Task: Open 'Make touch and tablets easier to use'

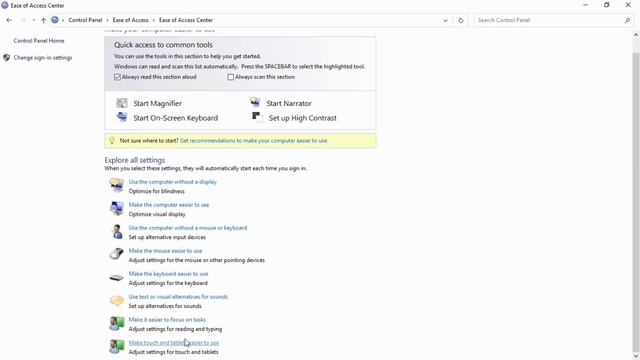Action: click(x=174, y=342)
